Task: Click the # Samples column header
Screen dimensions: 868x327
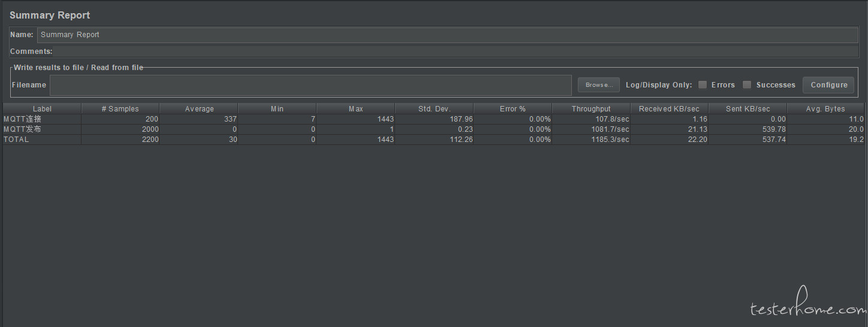Action: [120, 109]
